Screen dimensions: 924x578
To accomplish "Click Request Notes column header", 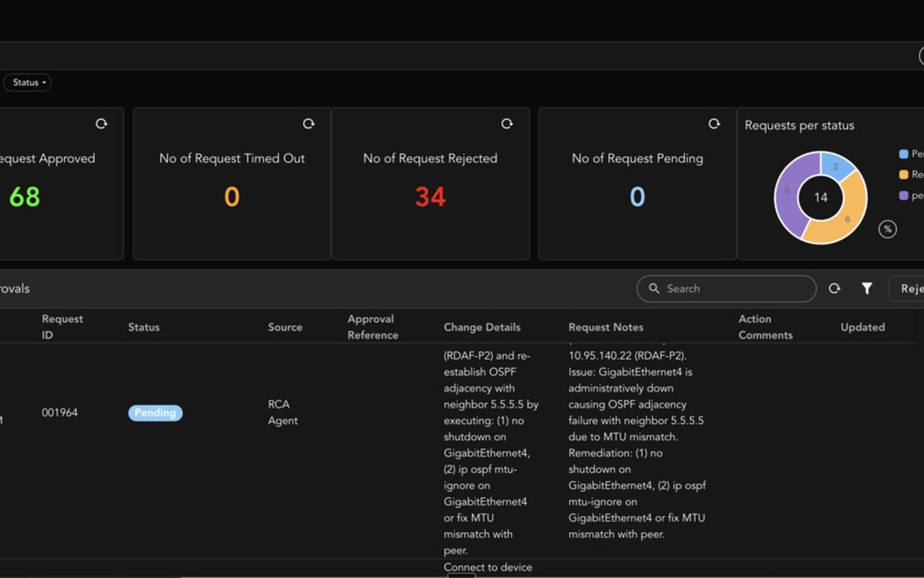I will [x=606, y=327].
